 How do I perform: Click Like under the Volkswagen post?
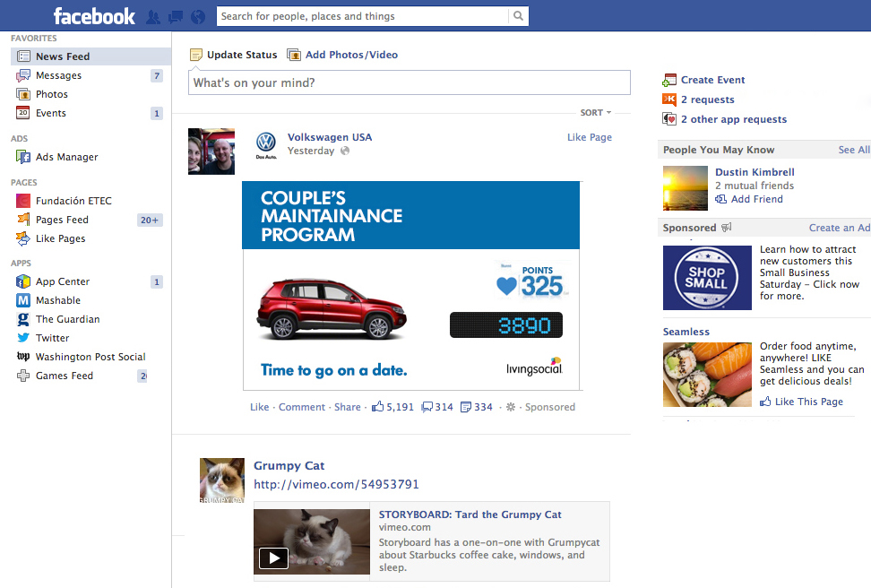point(259,407)
